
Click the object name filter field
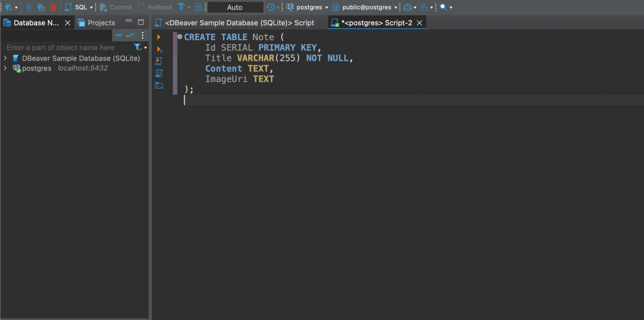point(68,48)
